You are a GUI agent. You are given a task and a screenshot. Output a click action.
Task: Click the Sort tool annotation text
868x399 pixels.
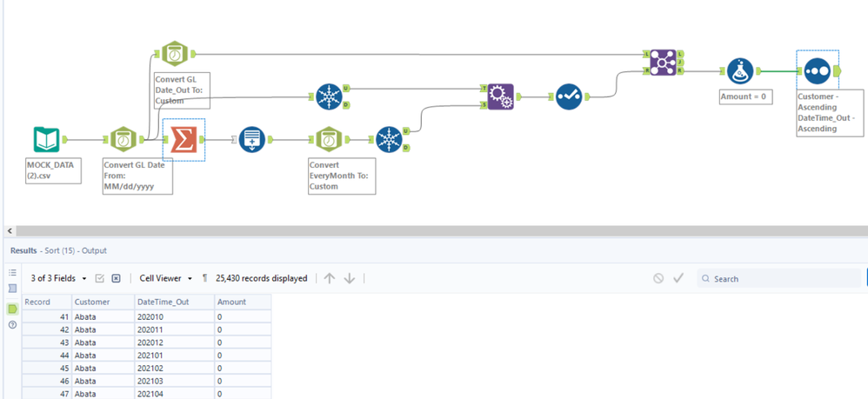click(x=829, y=112)
